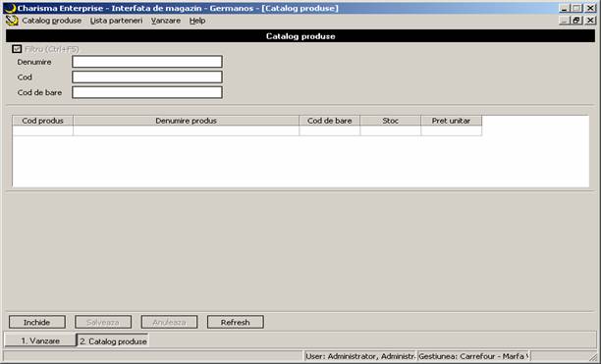Click the empty Cod produs cell in first row
The width and height of the screenshot is (601, 364).
[42, 130]
